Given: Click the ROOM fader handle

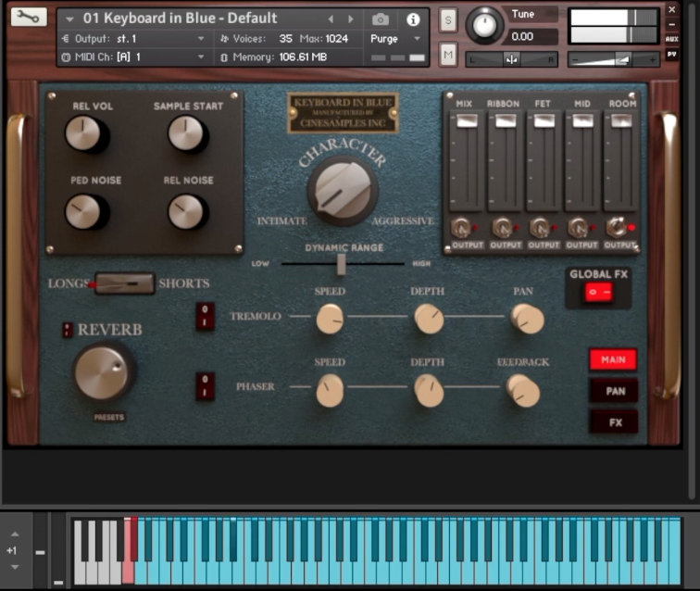Looking at the screenshot, I should (621, 120).
